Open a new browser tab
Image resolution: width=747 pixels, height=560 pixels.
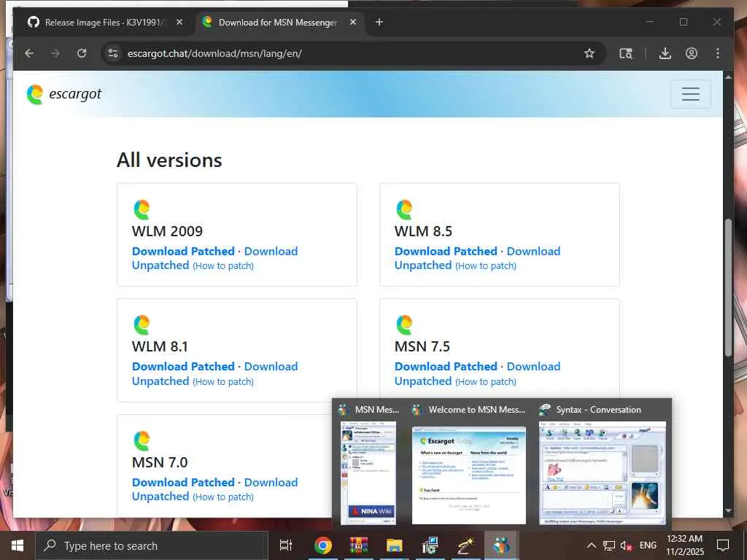point(379,22)
